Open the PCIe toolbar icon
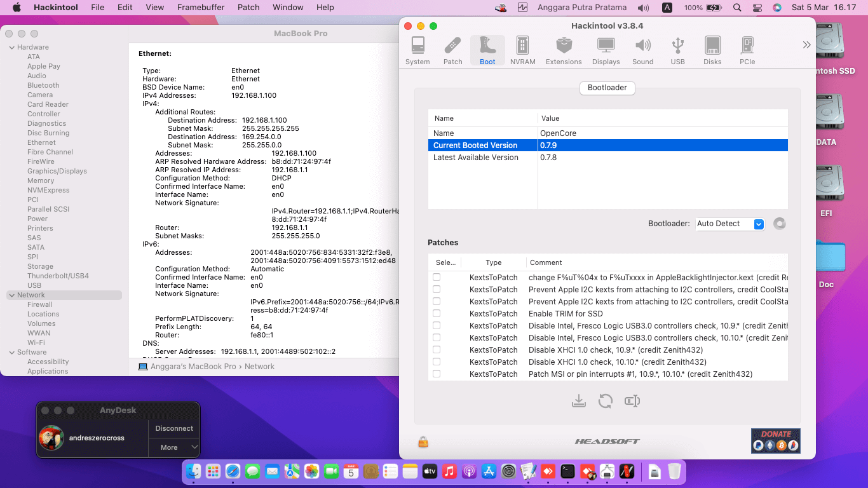Viewport: 868px width, 488px height. (x=747, y=51)
